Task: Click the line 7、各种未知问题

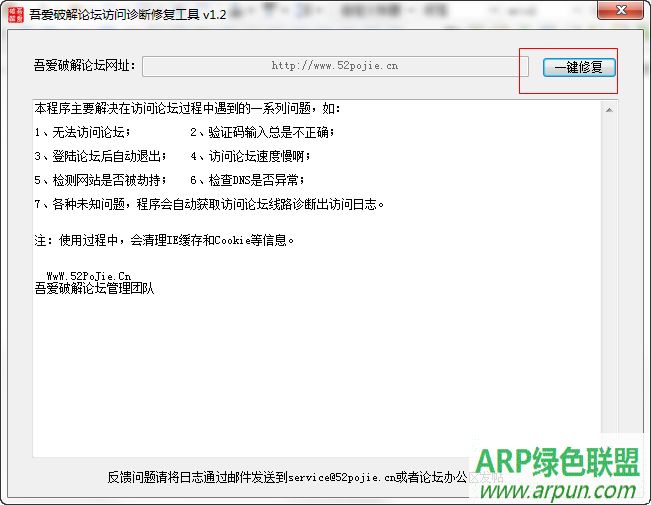Action: (209, 204)
